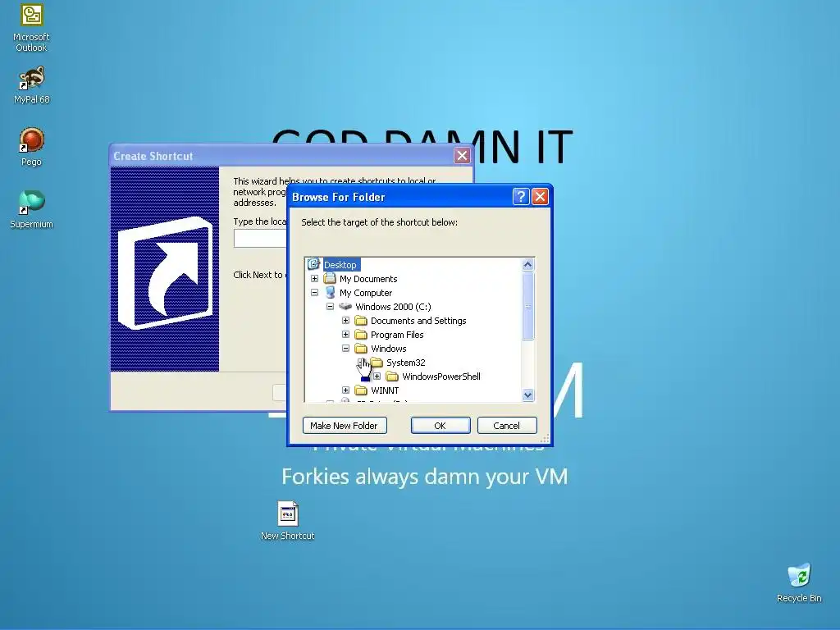Click the Make New Folder button
The width and height of the screenshot is (840, 630).
345,426
